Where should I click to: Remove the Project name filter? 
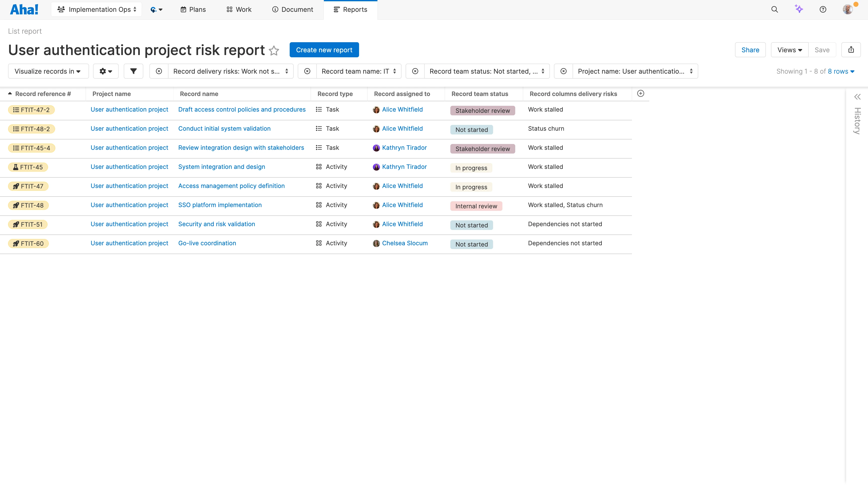pyautogui.click(x=563, y=71)
